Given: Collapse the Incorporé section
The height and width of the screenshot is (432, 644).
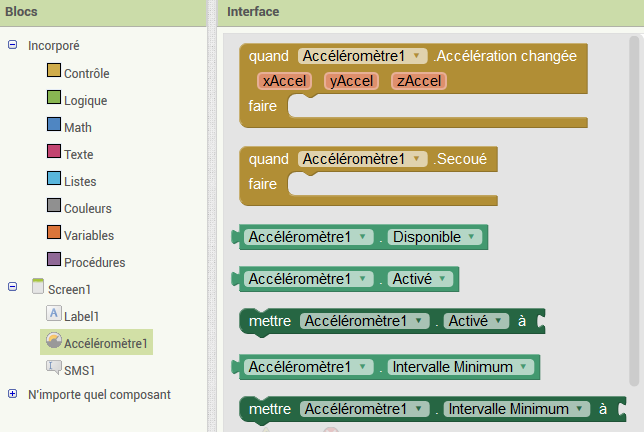Looking at the screenshot, I should tap(13, 45).
